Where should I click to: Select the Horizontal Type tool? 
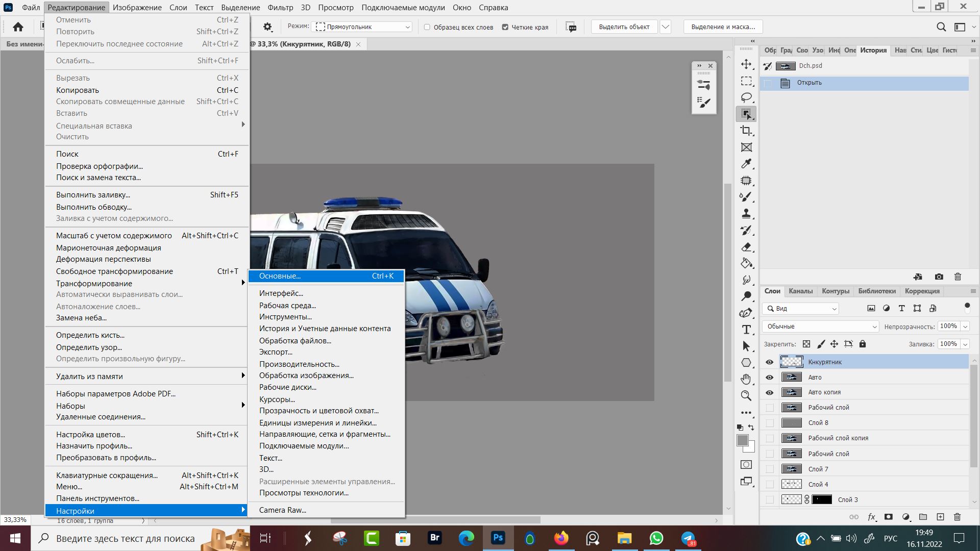(x=746, y=330)
